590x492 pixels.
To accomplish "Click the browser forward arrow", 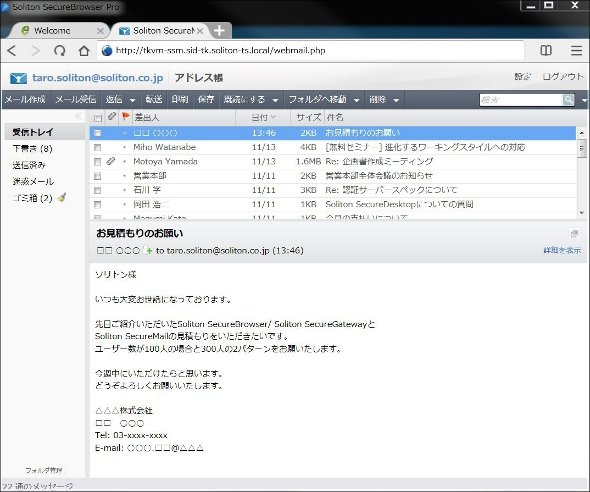I will pyautogui.click(x=36, y=50).
